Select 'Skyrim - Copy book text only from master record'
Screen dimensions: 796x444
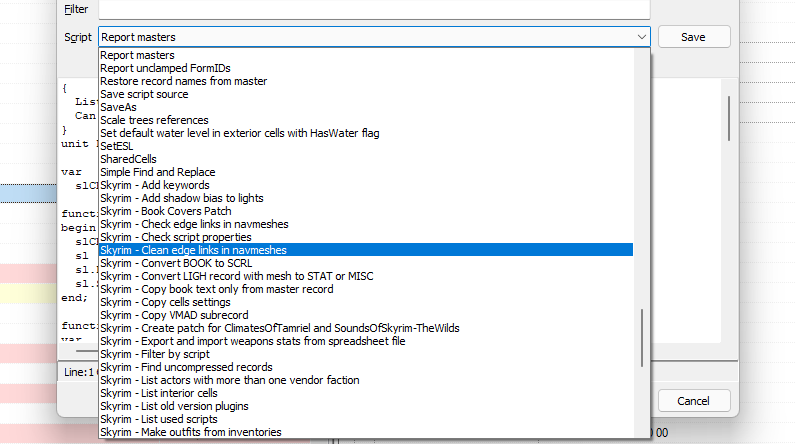366,289
